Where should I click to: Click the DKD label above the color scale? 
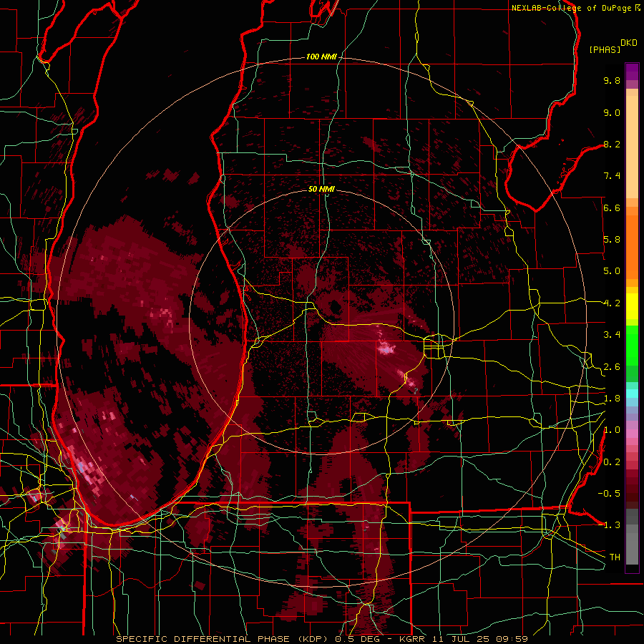[x=629, y=43]
